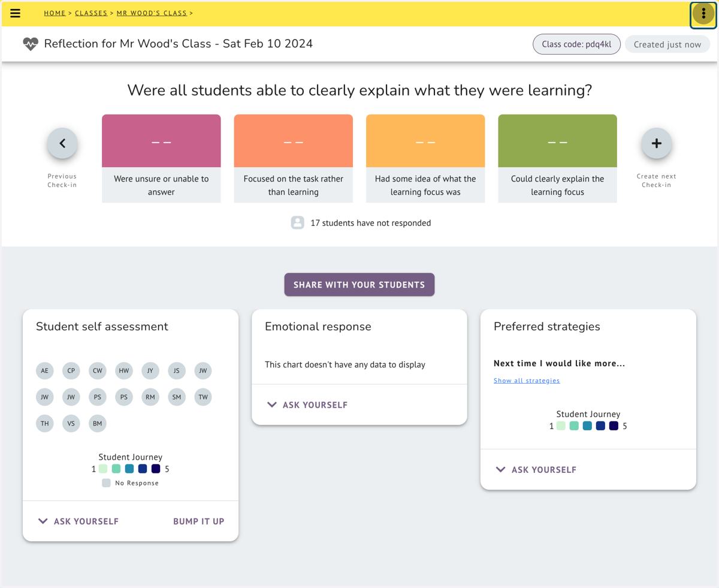The height and width of the screenshot is (588, 719).
Task: Select student avatar RM
Action: coord(150,397)
